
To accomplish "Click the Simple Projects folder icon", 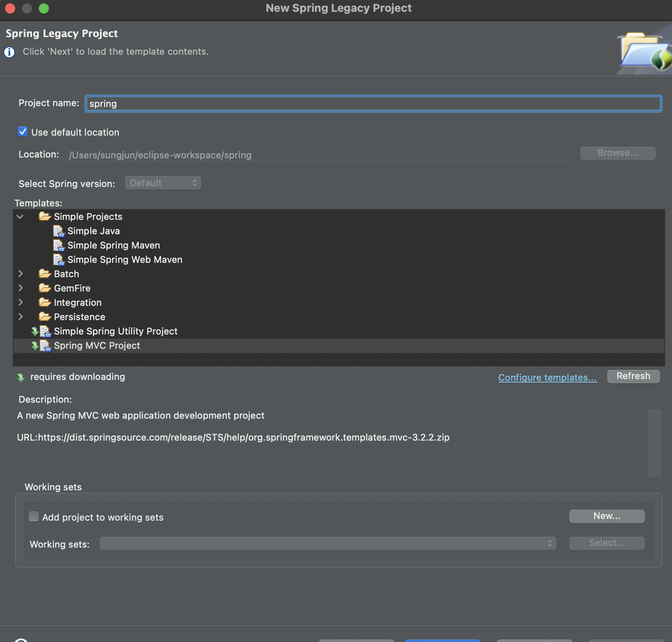I will 45,217.
